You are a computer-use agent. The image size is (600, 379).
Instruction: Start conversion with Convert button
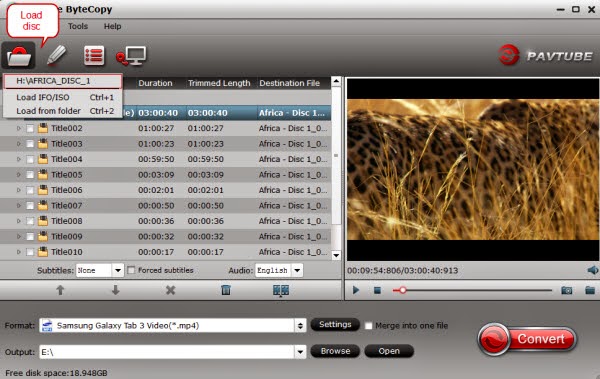pos(527,339)
